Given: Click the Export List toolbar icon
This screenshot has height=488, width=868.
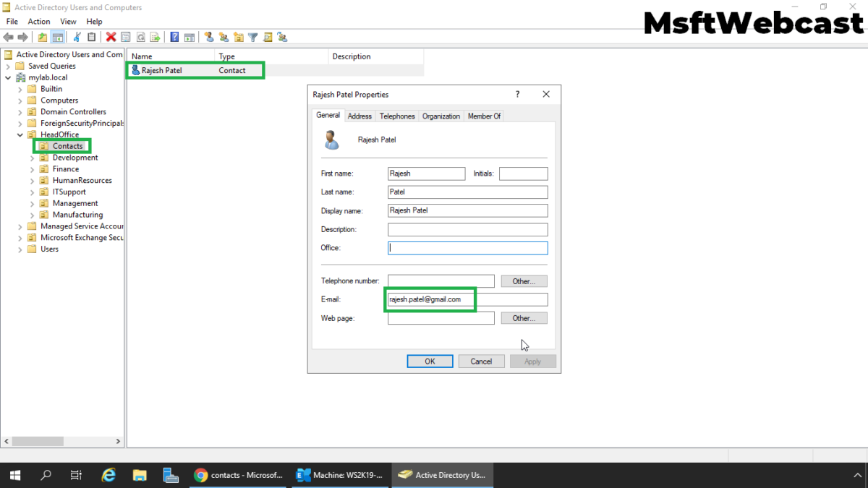Looking at the screenshot, I should pyautogui.click(x=154, y=37).
